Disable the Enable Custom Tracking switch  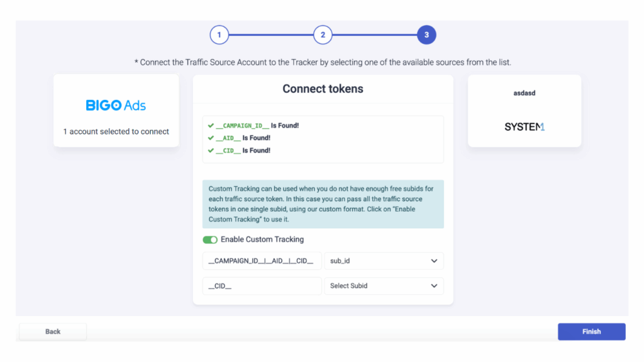point(210,239)
